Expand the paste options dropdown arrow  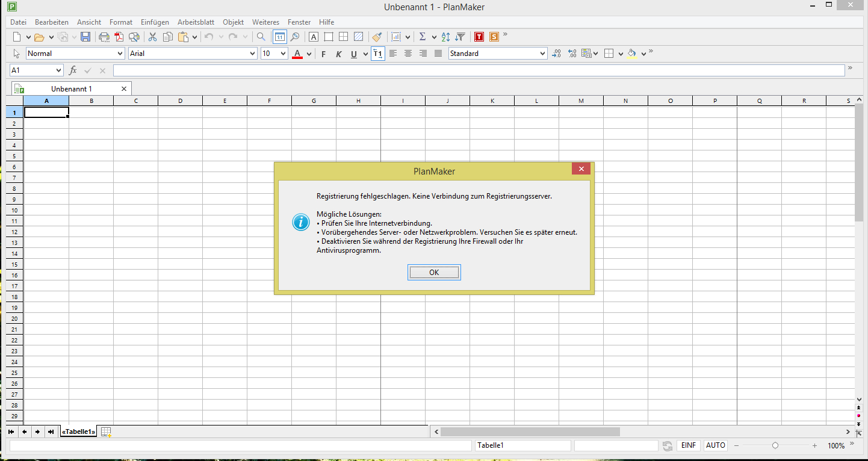click(195, 37)
